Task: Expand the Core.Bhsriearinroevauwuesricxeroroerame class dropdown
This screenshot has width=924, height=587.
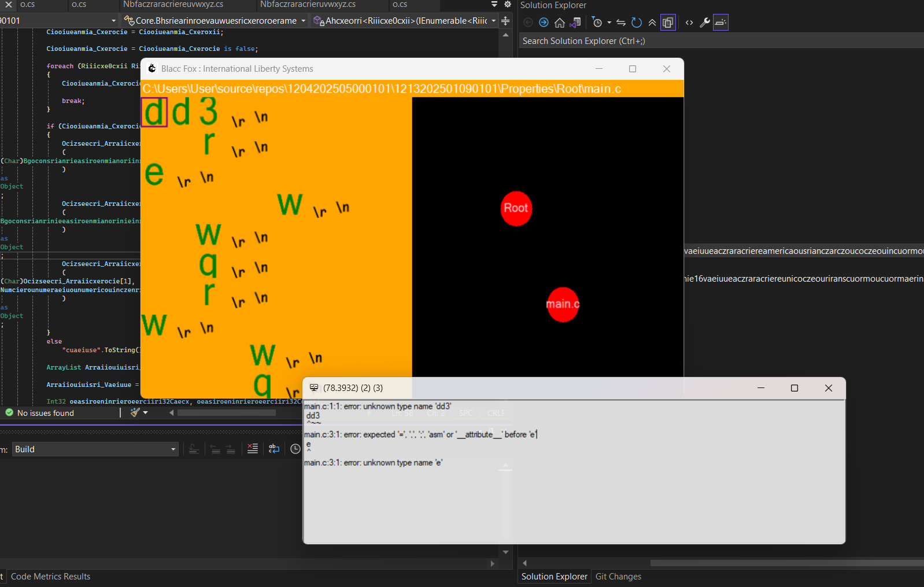Action: click(303, 21)
